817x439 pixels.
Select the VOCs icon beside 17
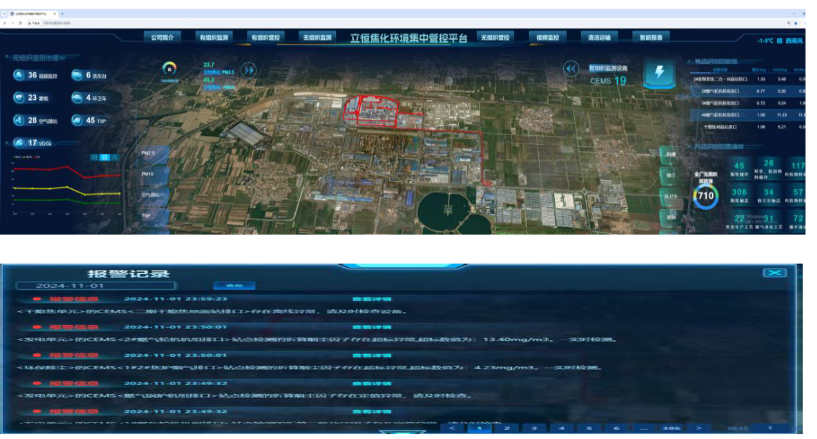[19, 143]
